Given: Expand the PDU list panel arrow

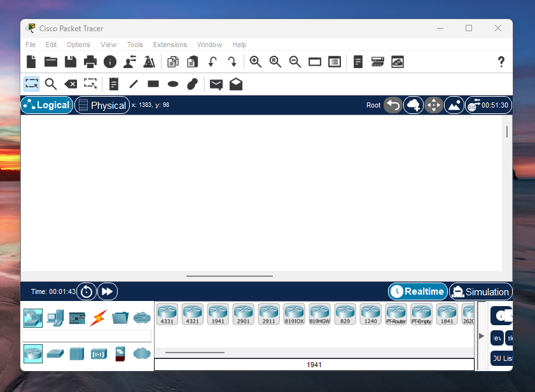Looking at the screenshot, I should click(x=482, y=335).
